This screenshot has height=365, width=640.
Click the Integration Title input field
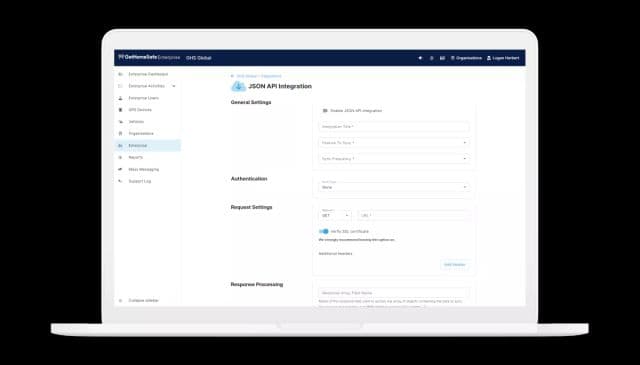click(394, 127)
